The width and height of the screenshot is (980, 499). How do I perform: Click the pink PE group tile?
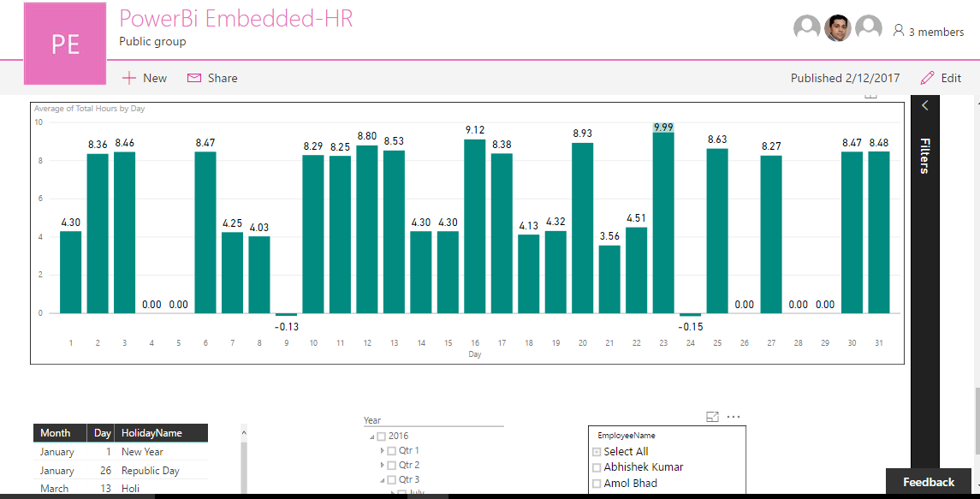[x=65, y=44]
